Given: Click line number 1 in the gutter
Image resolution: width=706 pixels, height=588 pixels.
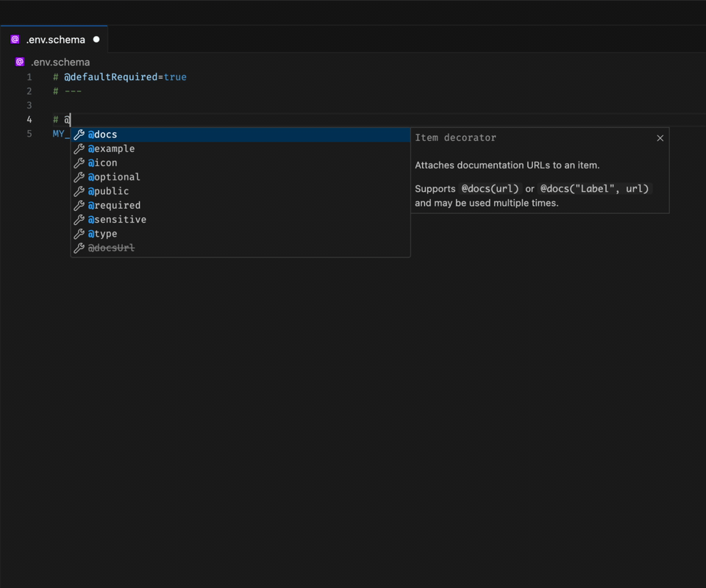Looking at the screenshot, I should [x=29, y=77].
